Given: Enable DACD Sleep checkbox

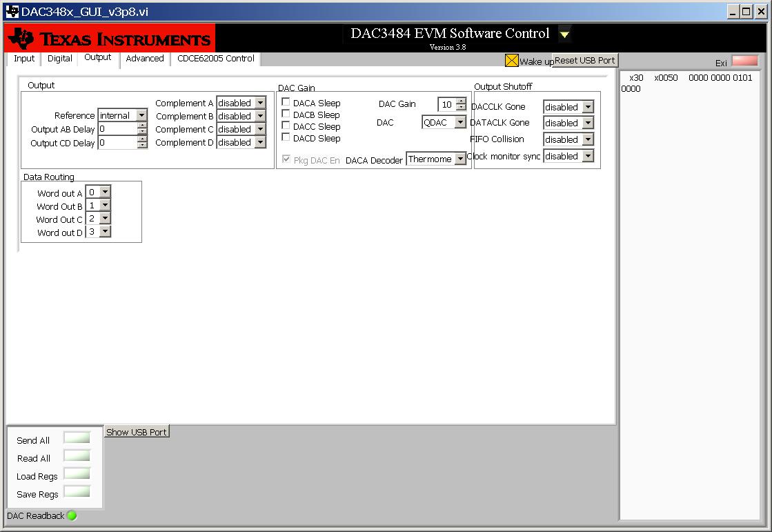Looking at the screenshot, I should (286, 137).
